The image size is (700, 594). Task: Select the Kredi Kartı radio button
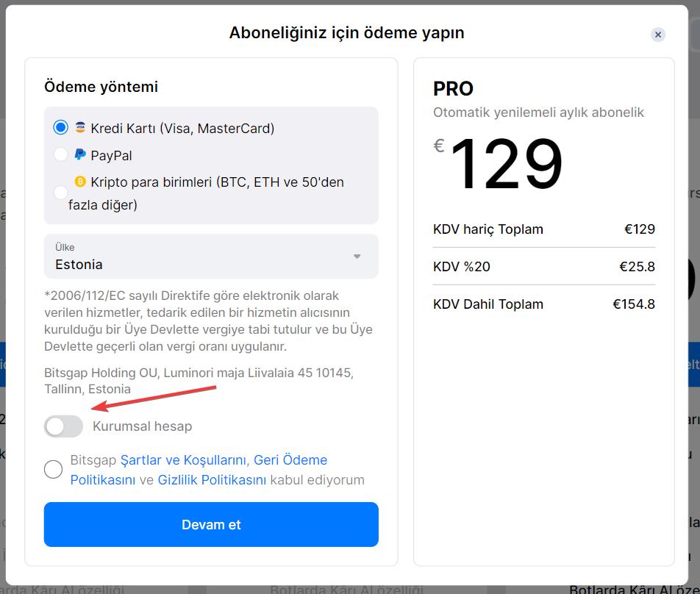[60, 128]
